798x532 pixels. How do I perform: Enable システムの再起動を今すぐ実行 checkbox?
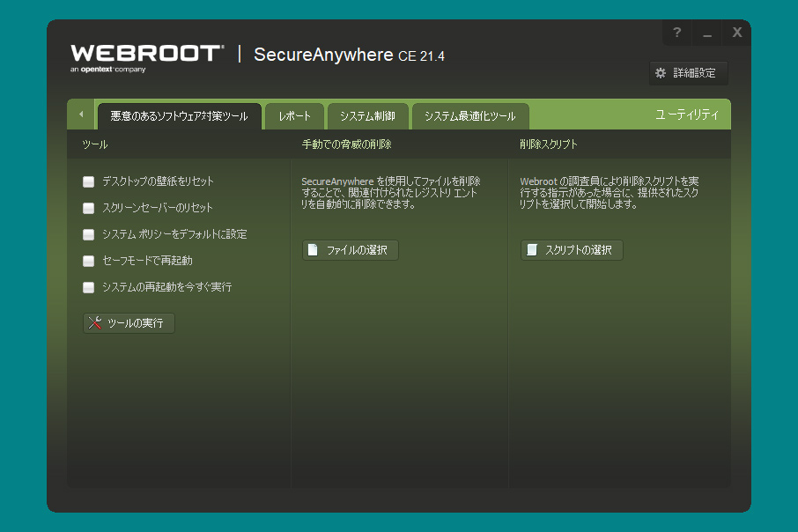(x=89, y=288)
